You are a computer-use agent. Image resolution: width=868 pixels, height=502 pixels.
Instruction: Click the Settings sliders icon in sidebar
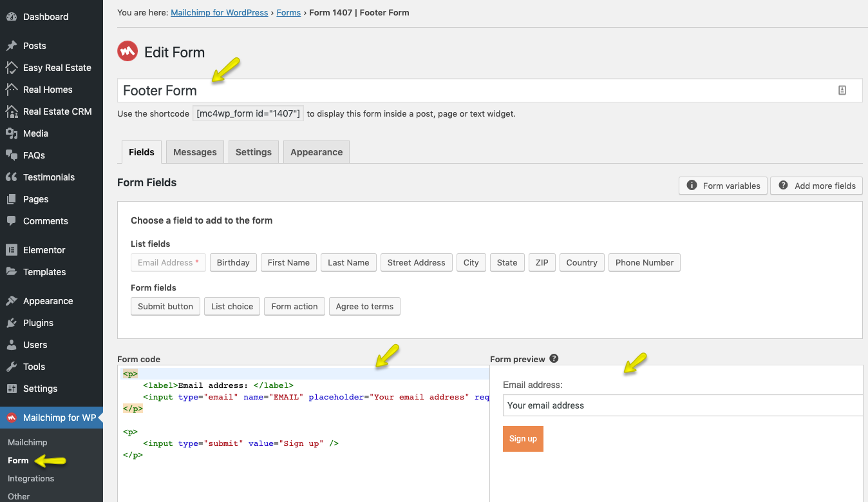coord(12,389)
